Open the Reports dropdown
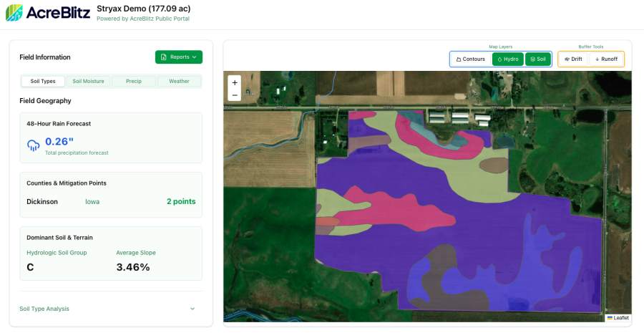644x333 pixels. [179, 57]
